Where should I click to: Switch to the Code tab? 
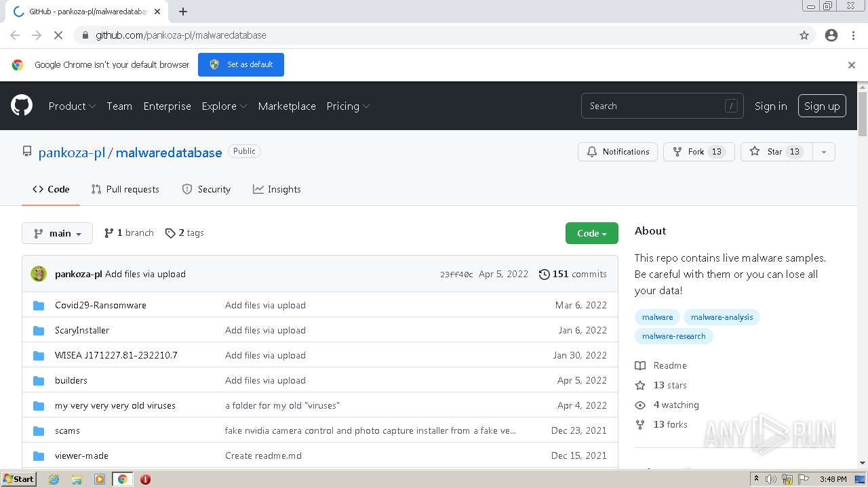pos(51,189)
